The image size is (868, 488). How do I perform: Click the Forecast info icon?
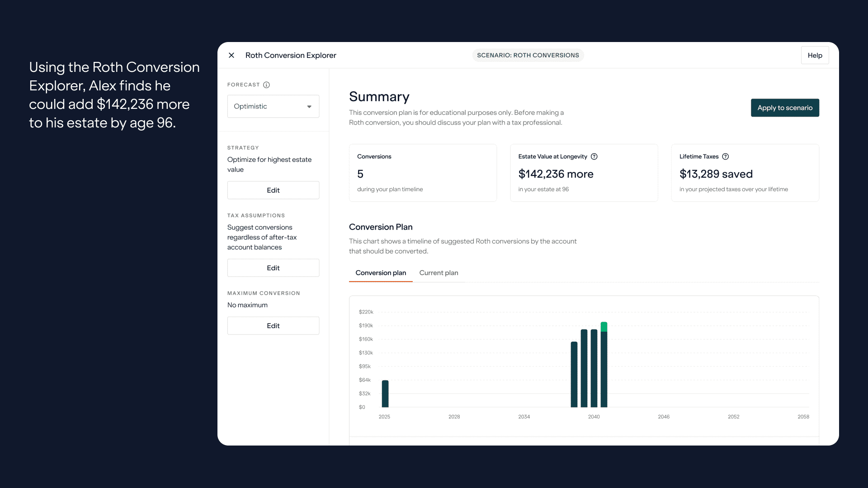266,85
